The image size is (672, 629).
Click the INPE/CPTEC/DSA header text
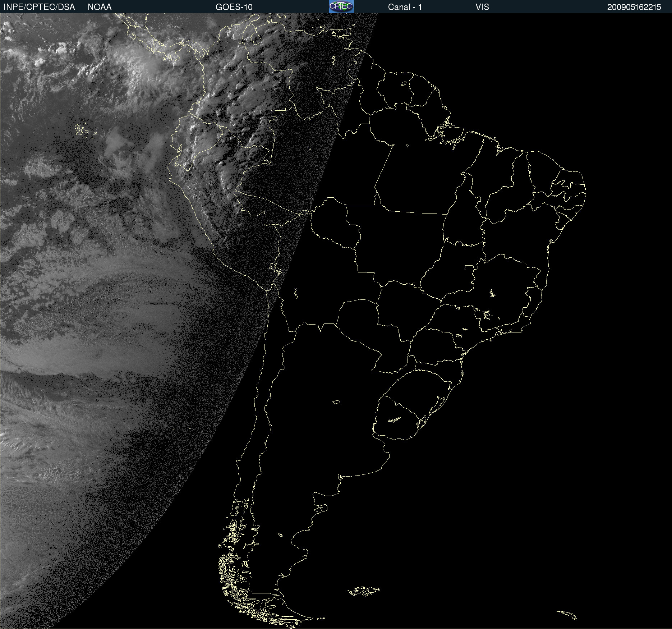click(x=39, y=7)
